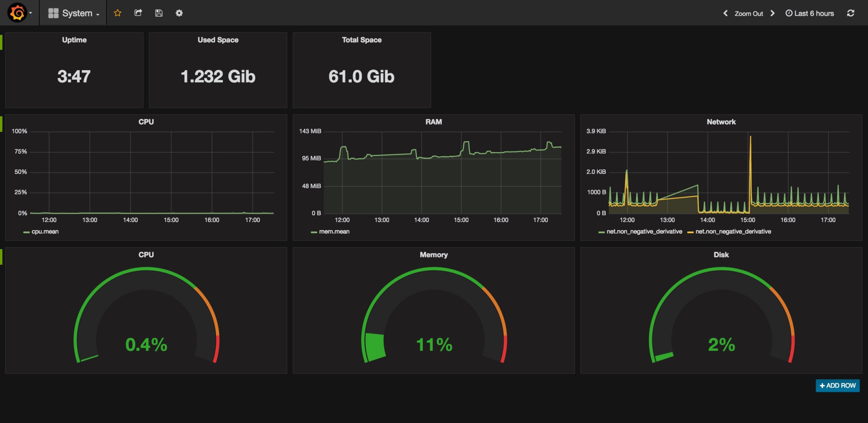Mark the System dashboard as favorite
Screen dimensions: 868x423
click(x=118, y=13)
